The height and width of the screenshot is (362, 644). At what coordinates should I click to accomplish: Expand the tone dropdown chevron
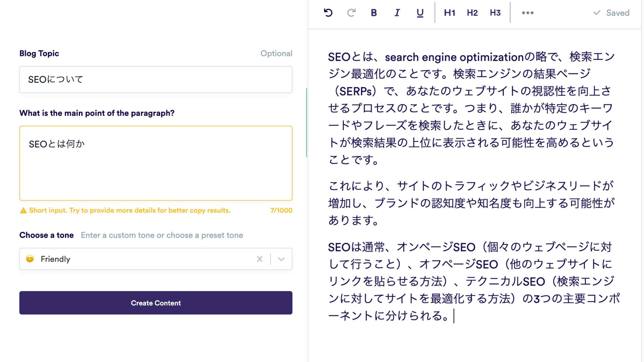[281, 259]
